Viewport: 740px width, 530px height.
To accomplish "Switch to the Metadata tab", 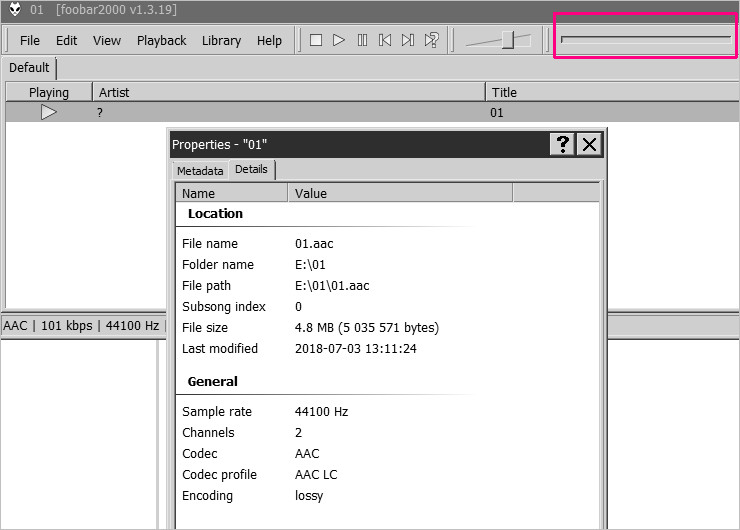I will tap(200, 171).
